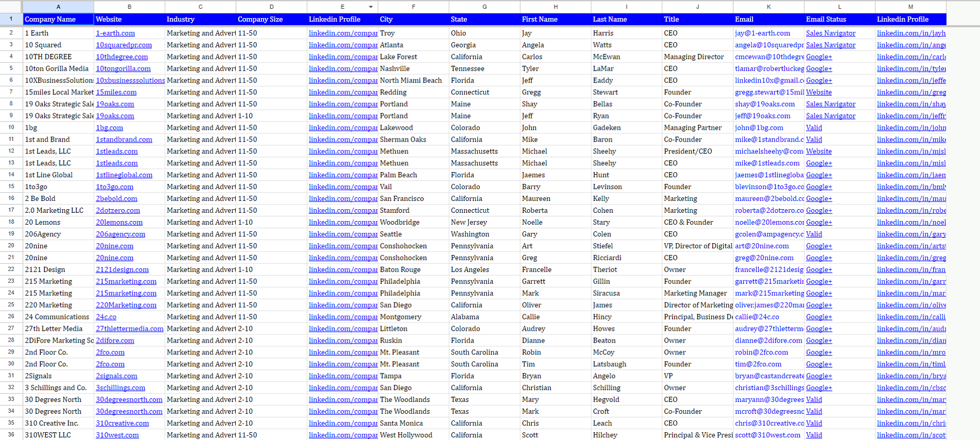Open the 206agency.com link
Screen dimensions: 980x440
click(120, 234)
